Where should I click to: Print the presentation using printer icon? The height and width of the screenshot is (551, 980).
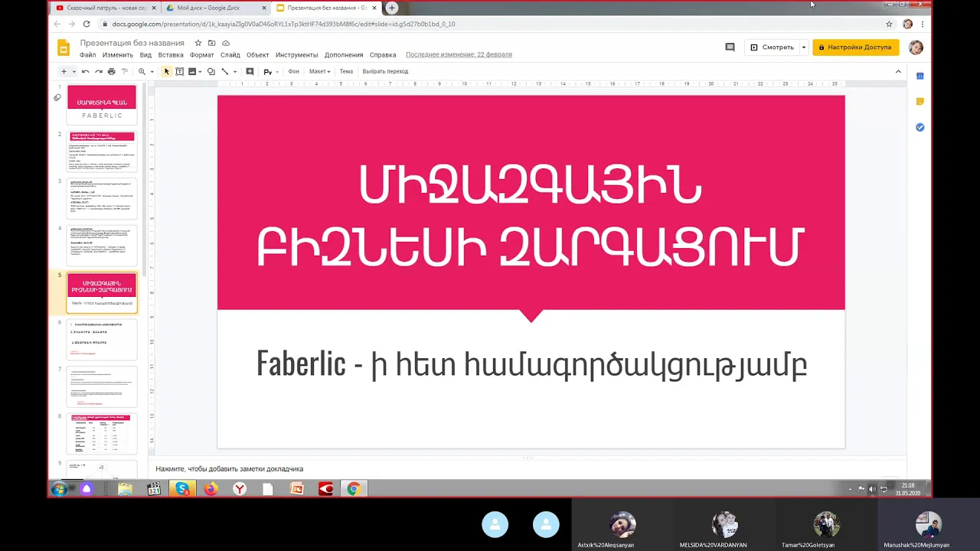click(111, 71)
